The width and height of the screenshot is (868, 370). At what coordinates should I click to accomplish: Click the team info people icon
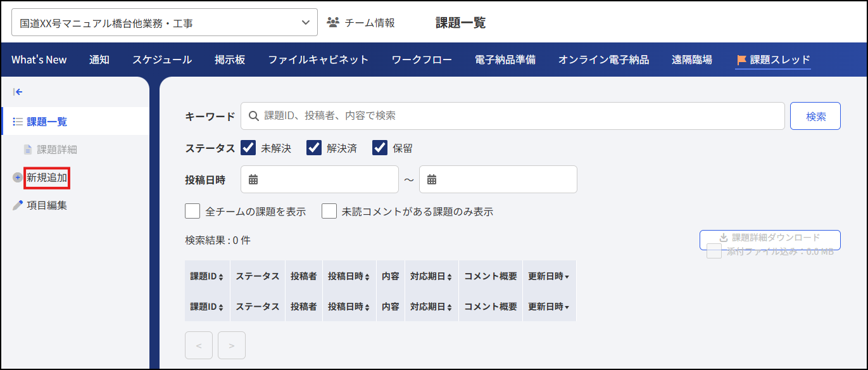click(x=333, y=22)
